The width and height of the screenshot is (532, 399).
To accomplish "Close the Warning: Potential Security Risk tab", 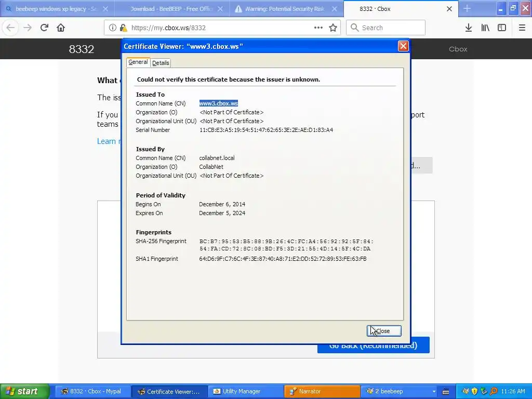I will 334,9.
